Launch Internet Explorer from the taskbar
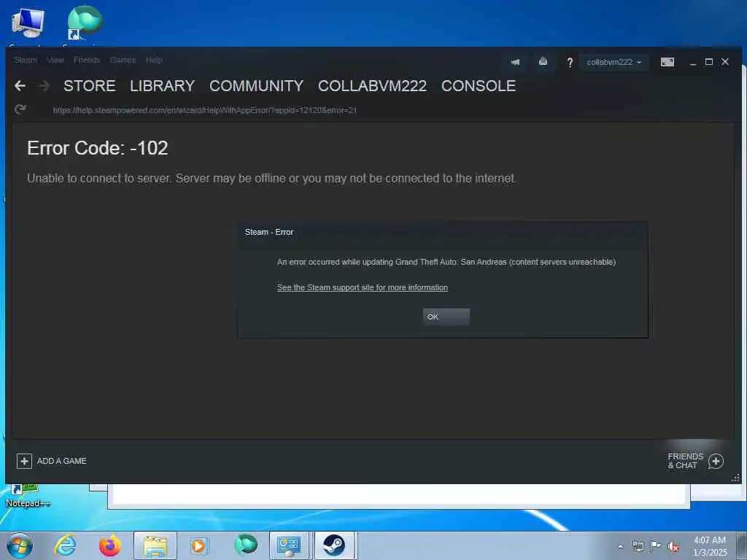The image size is (747, 560). tap(66, 545)
